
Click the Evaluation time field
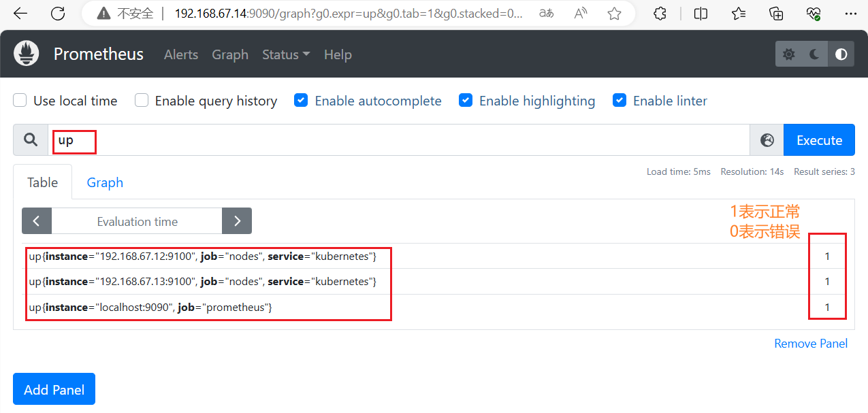pos(137,221)
